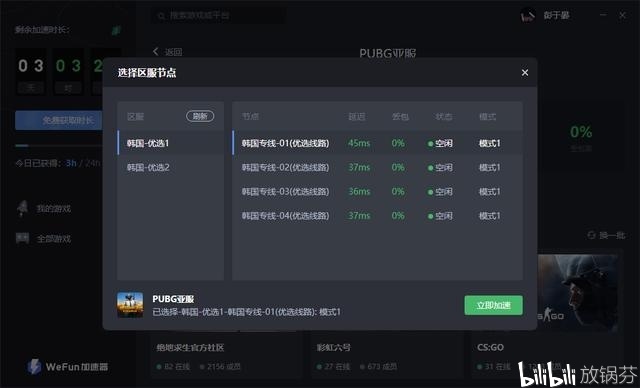Viewport: 640px width, 388px height.
Task: Click the green leaf icon by 剩余加速时长
Action: pyautogui.click(x=116, y=30)
